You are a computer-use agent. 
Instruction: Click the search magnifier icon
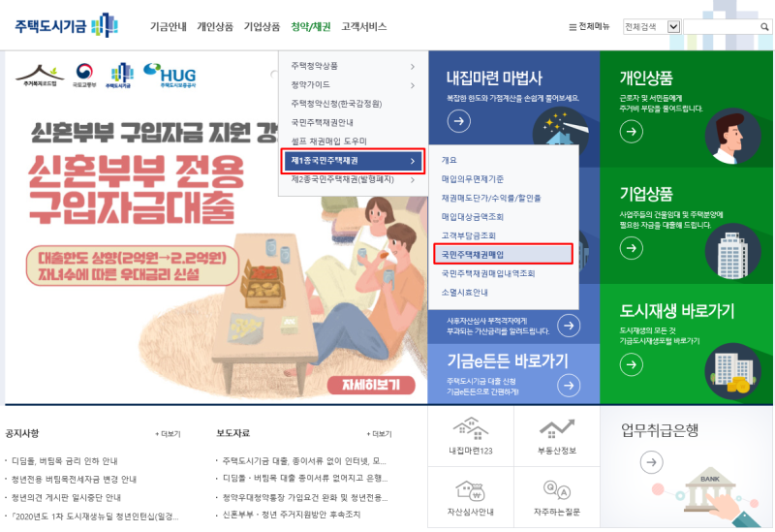[x=764, y=27]
